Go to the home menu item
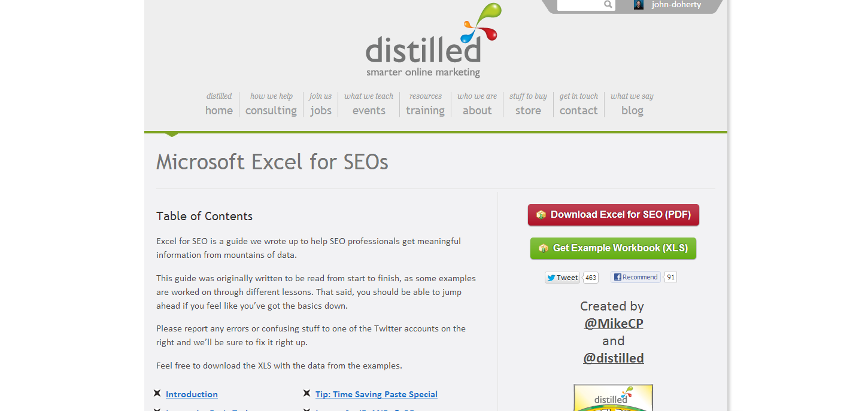 pos(219,104)
